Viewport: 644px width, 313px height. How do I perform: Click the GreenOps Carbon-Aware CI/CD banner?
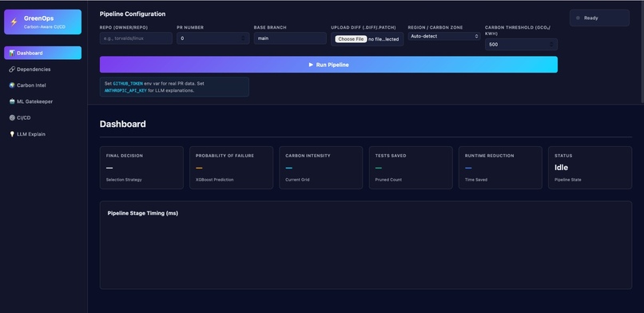(42, 22)
